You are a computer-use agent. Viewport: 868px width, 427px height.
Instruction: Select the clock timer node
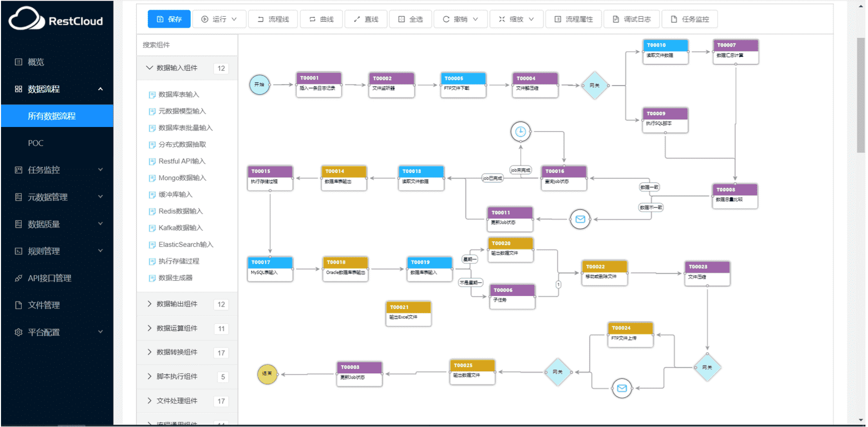point(520,132)
